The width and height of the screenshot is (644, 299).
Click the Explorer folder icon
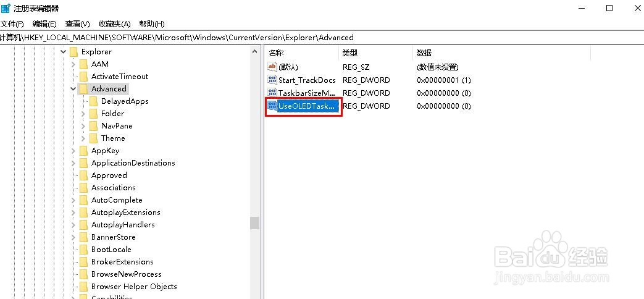pos(74,52)
